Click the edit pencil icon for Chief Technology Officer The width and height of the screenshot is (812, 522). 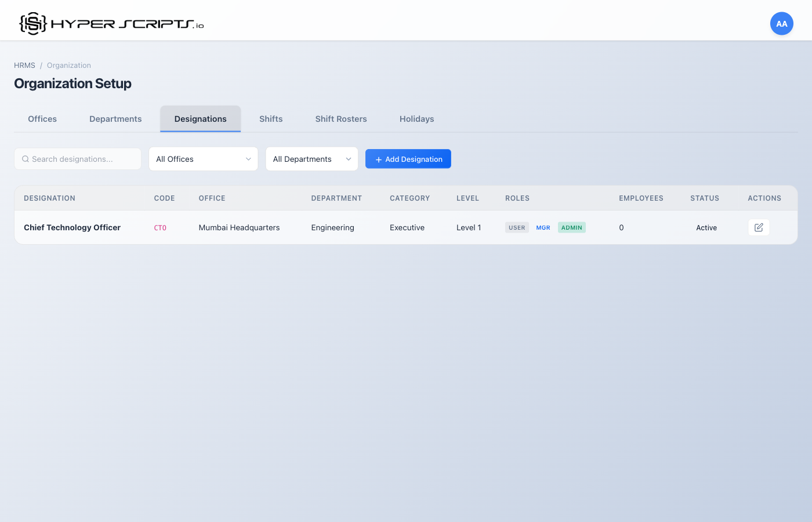[759, 227]
